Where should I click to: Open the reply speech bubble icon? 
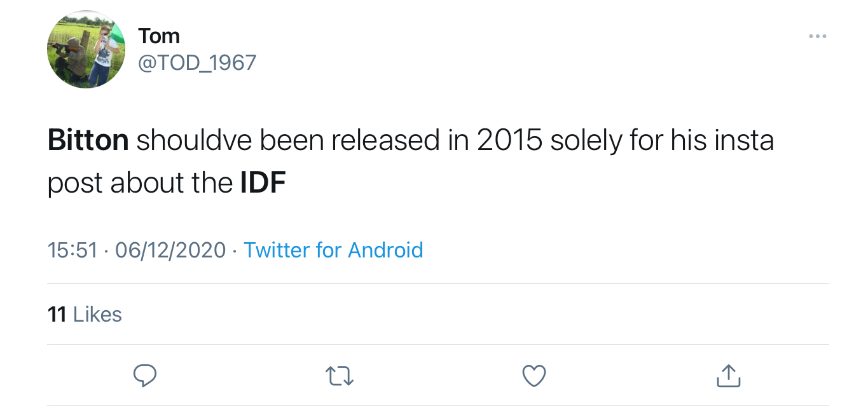(x=145, y=377)
